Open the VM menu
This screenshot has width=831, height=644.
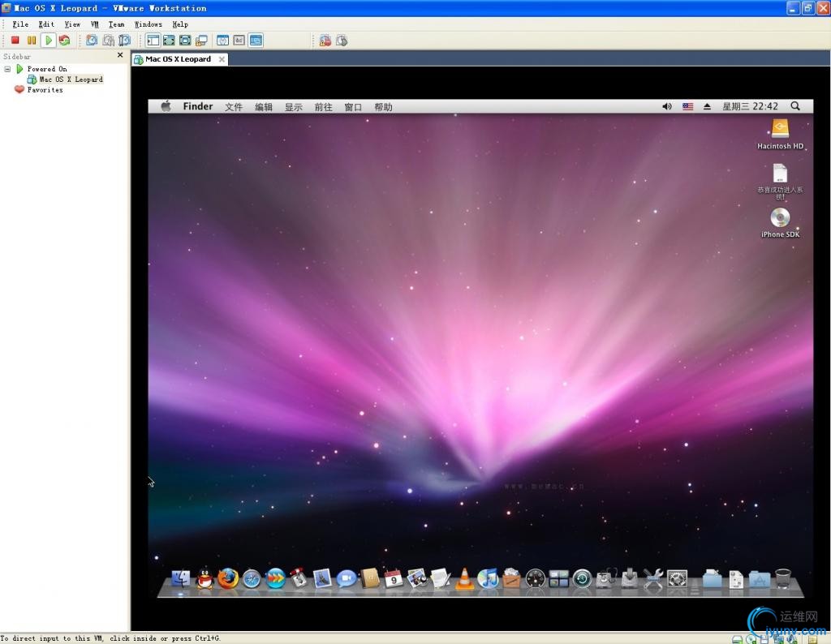tap(95, 24)
